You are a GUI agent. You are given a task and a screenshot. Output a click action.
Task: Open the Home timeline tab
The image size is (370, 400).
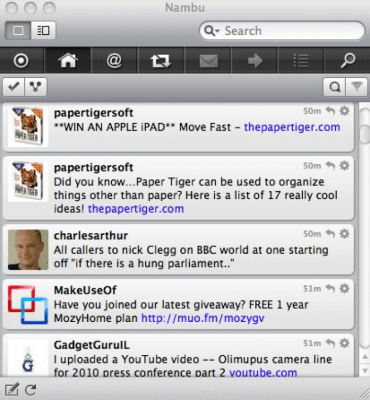[x=68, y=60]
